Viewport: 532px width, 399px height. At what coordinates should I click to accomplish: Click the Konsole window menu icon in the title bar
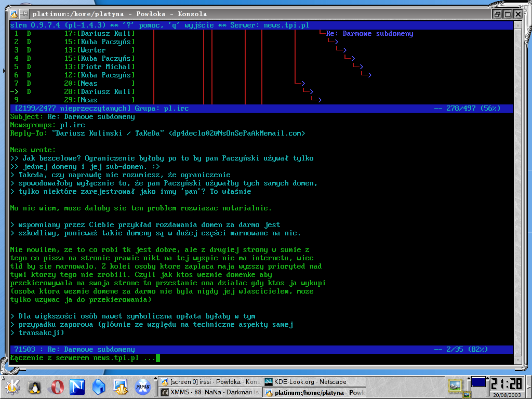coord(14,14)
